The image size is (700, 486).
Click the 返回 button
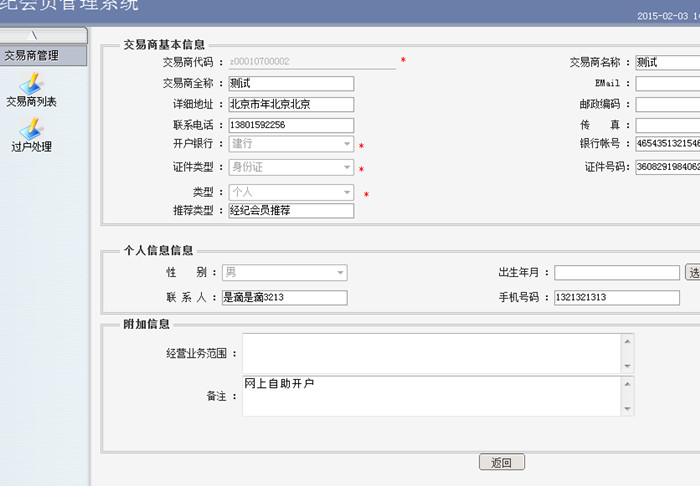coord(501,463)
